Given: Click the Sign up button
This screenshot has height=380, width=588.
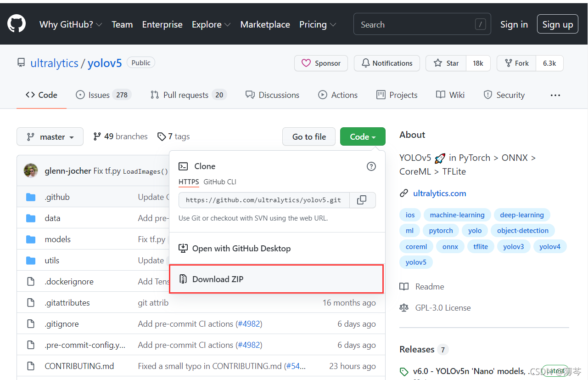Looking at the screenshot, I should coord(558,24).
